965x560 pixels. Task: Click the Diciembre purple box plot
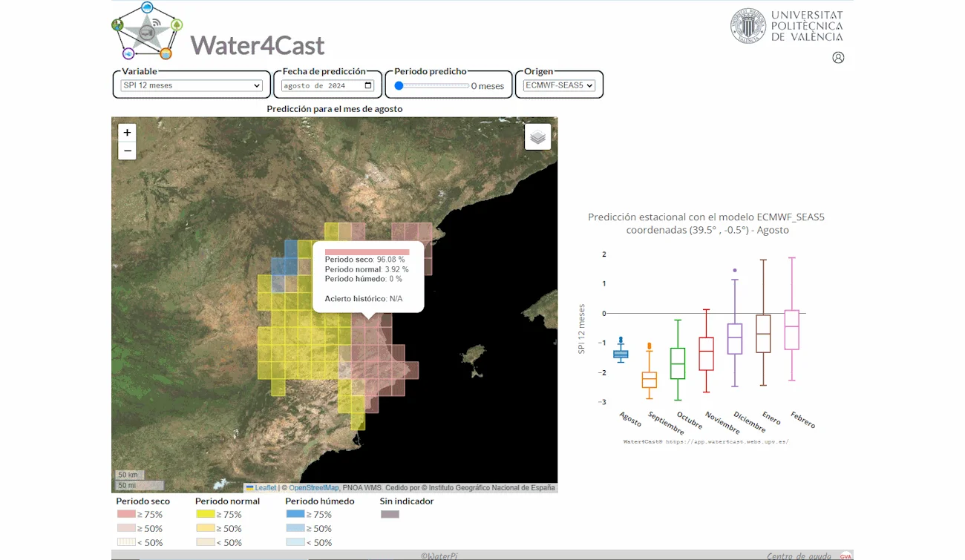[x=735, y=338]
